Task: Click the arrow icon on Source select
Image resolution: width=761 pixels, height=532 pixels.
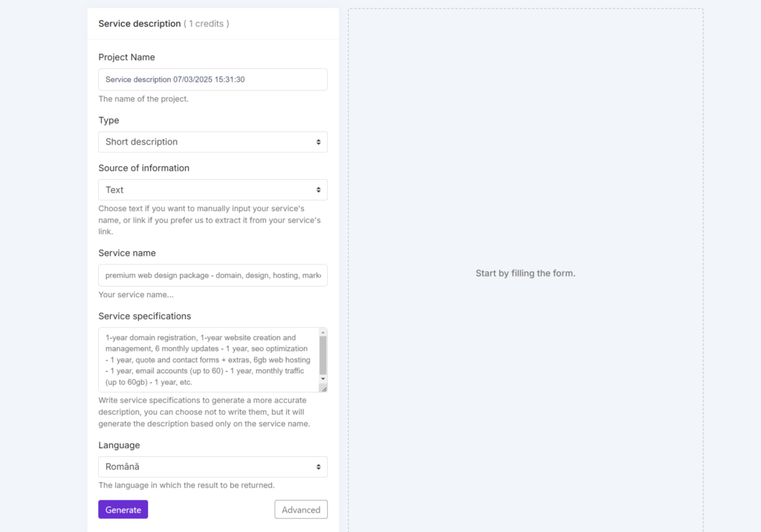Action: 318,189
